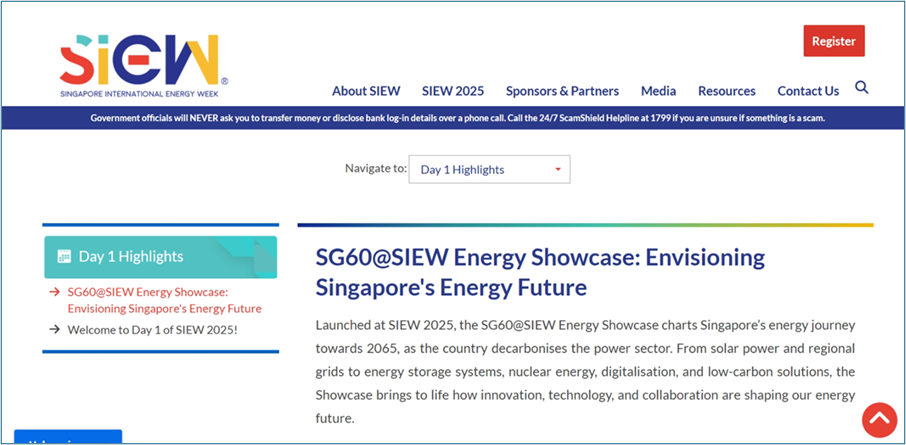Click the teal Day 1 Highlights sidebar header
906x445 pixels.
pos(160,257)
